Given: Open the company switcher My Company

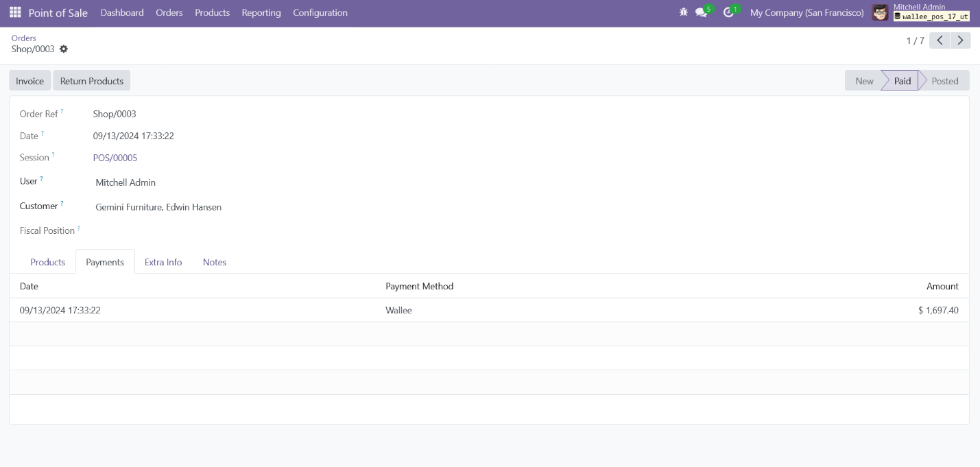Looking at the screenshot, I should click(806, 12).
